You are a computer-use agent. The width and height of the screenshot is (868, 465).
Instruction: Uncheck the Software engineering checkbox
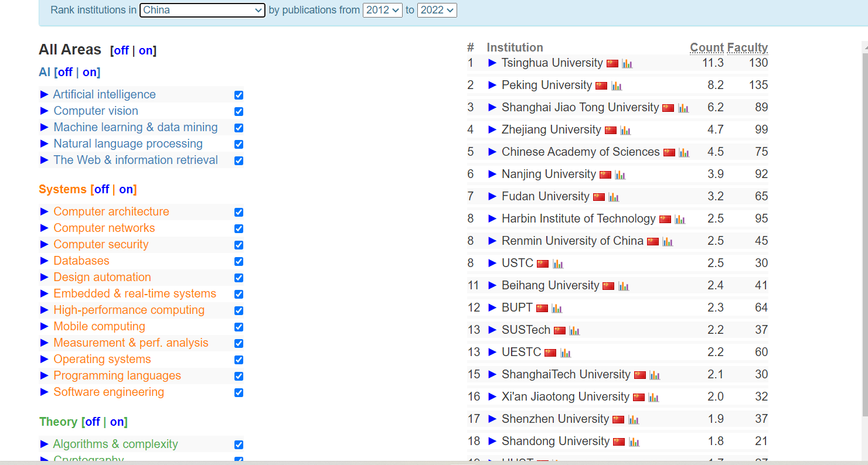pyautogui.click(x=239, y=392)
